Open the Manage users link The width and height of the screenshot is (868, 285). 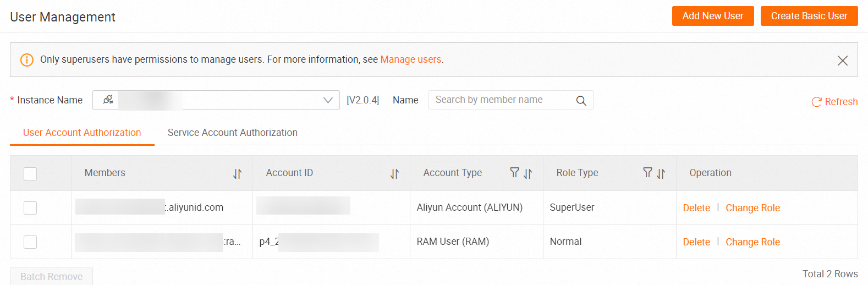click(x=411, y=59)
